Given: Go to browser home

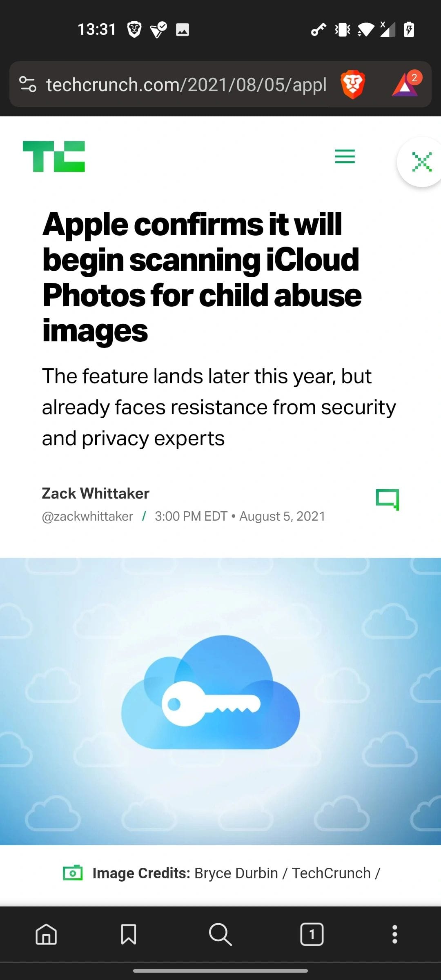Looking at the screenshot, I should (x=47, y=934).
